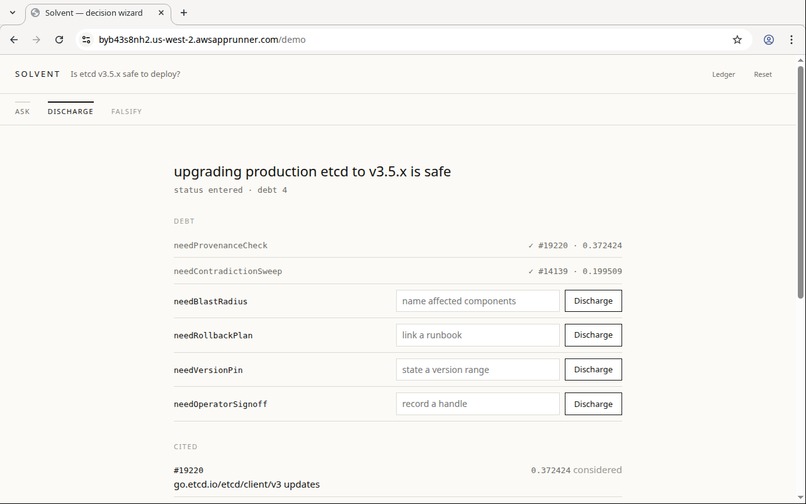Switch to the ASK step

[22, 111]
